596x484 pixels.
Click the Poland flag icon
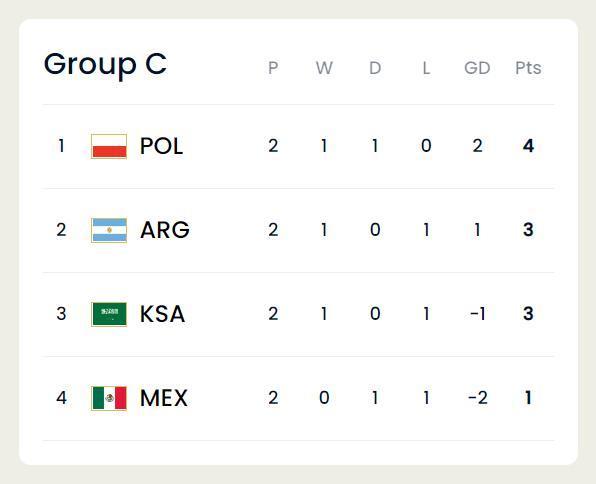point(109,146)
